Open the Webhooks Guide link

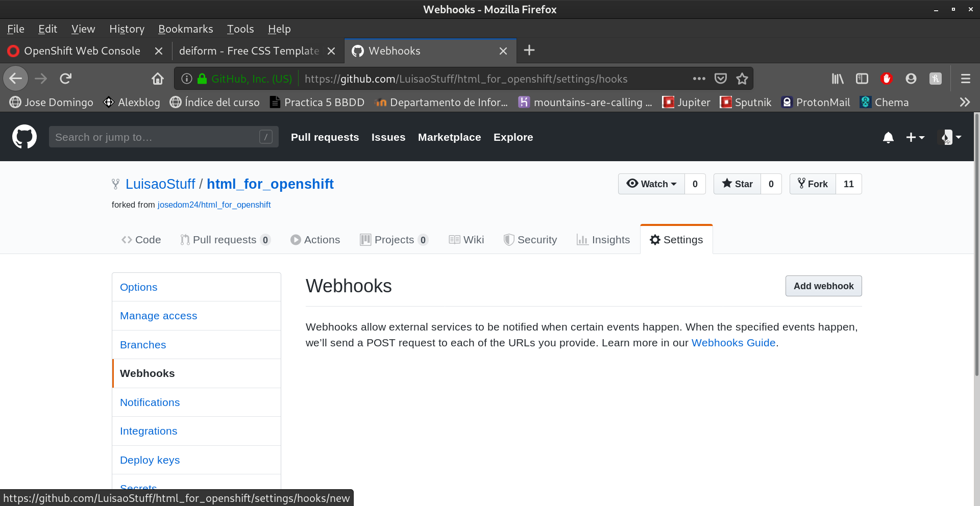(733, 343)
